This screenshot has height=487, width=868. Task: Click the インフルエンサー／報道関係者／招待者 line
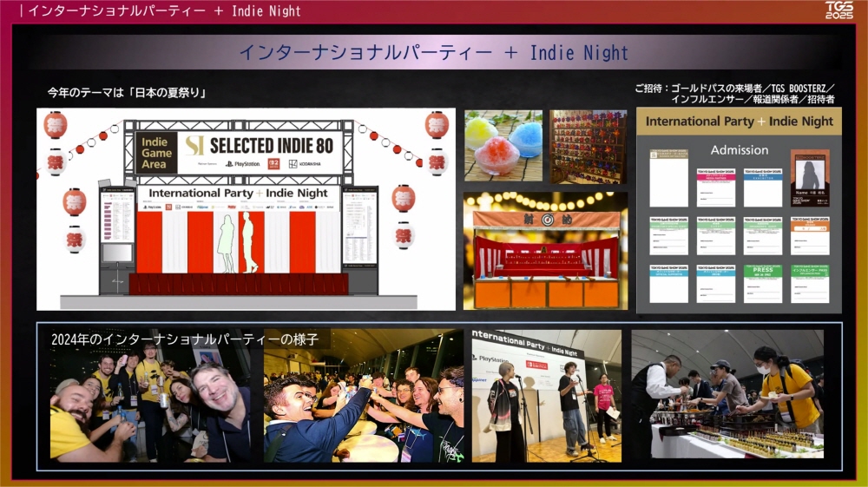[753, 99]
